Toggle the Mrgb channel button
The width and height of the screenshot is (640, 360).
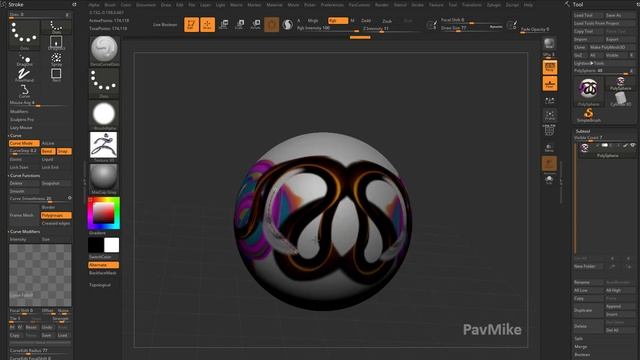click(x=313, y=20)
